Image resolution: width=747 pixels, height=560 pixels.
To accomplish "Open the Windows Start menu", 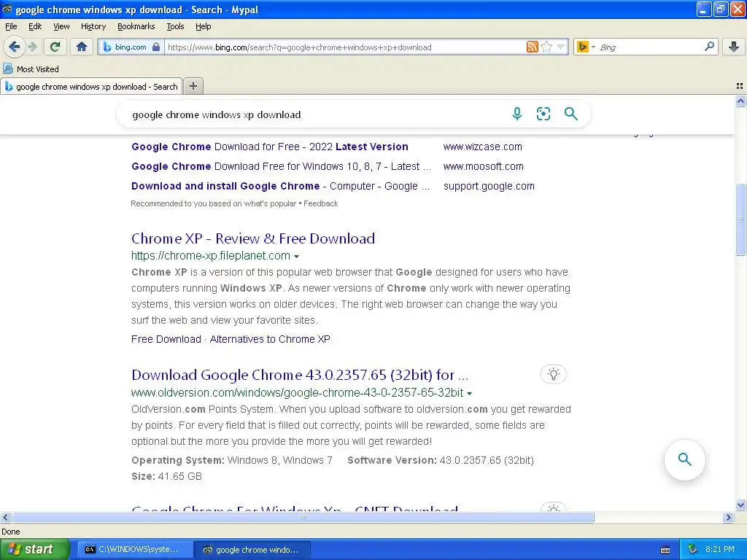I will click(34, 550).
